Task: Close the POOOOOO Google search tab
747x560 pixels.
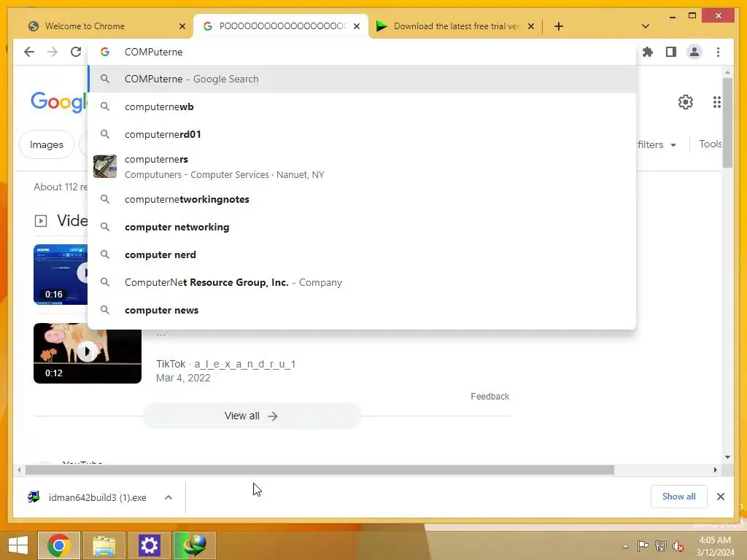Action: [356, 26]
